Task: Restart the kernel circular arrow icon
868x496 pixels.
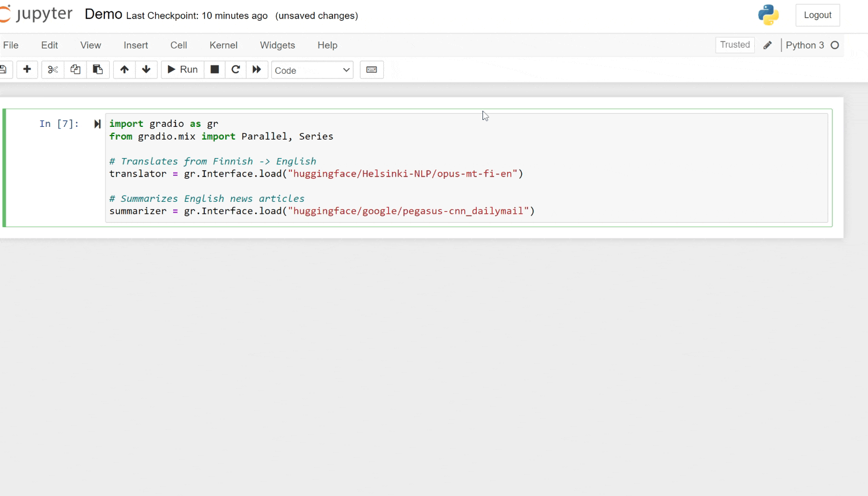Action: pyautogui.click(x=235, y=70)
